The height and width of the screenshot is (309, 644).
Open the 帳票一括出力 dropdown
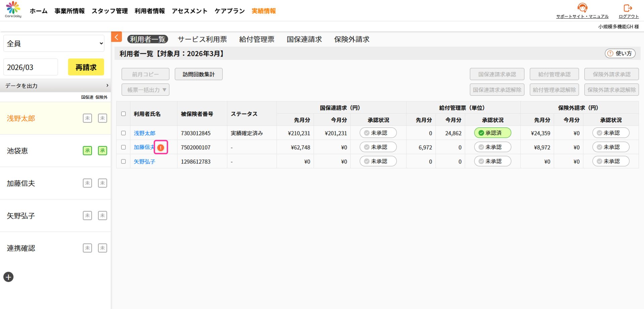pos(145,90)
